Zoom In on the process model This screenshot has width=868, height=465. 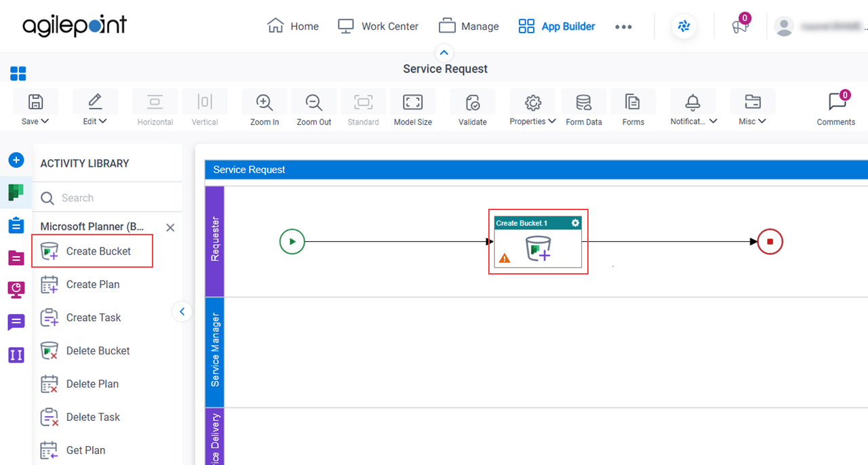(264, 102)
